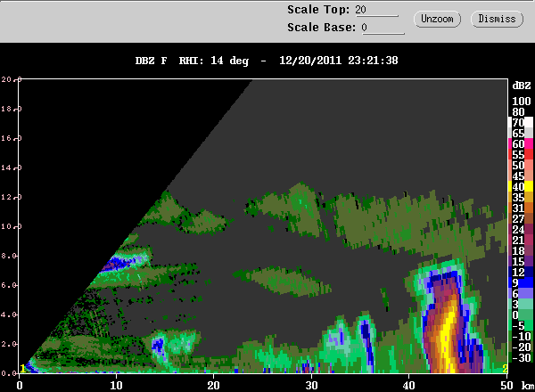Click the 30 km x-axis tick label

tap(311, 386)
